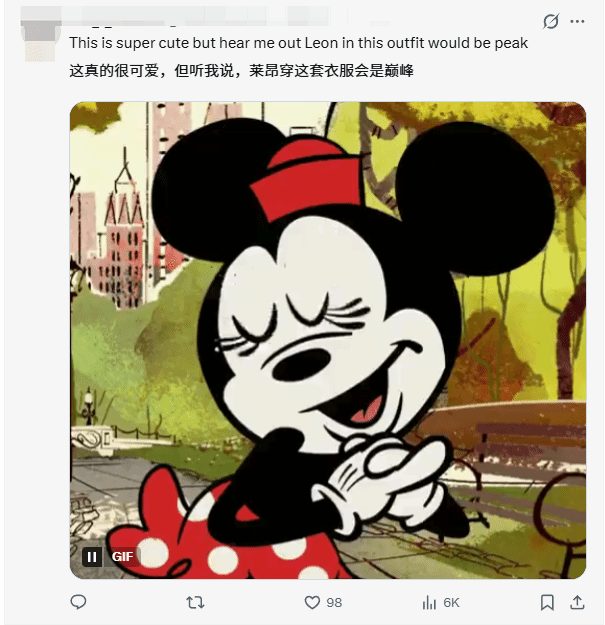Image resolution: width=605 pixels, height=625 pixels.
Task: Like the post with the heart icon
Action: tap(312, 602)
